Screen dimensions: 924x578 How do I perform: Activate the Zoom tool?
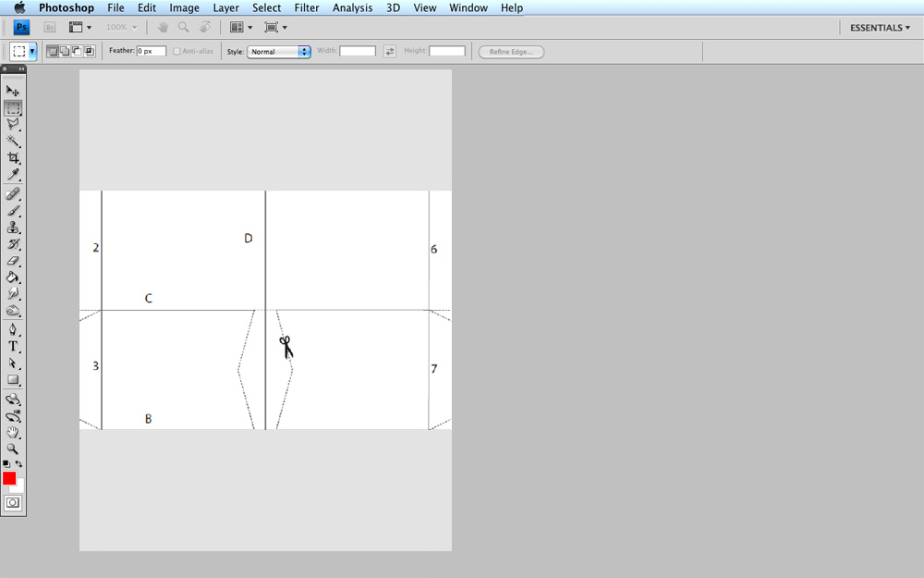pos(13,450)
